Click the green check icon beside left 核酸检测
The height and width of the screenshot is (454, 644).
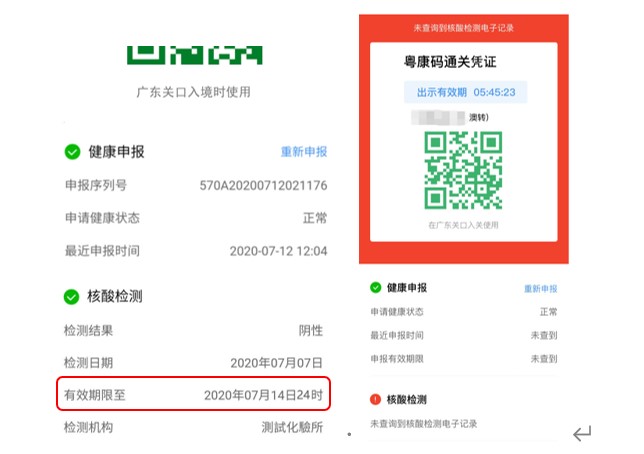point(71,297)
